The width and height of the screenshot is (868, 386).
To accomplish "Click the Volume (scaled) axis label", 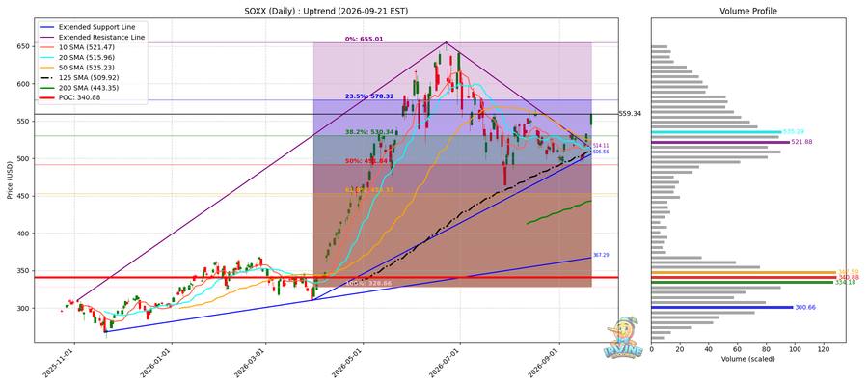I will click(x=747, y=359).
